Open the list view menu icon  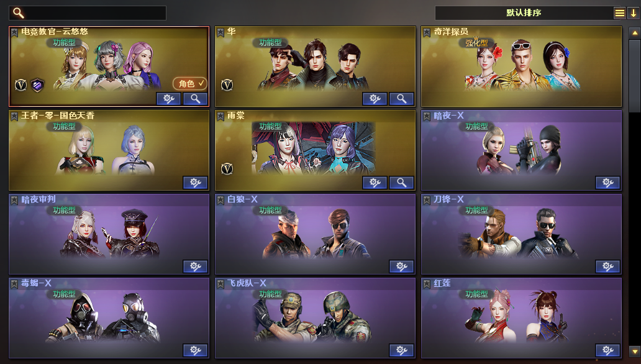click(620, 13)
